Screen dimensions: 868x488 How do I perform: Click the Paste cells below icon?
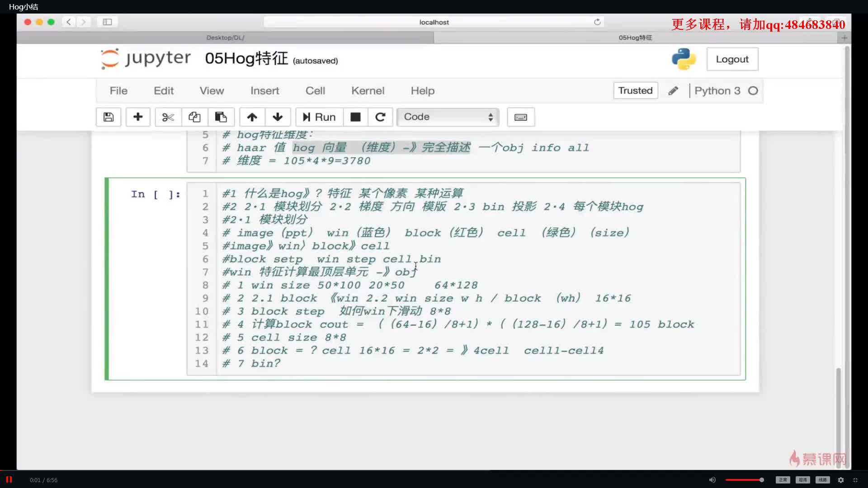click(221, 117)
